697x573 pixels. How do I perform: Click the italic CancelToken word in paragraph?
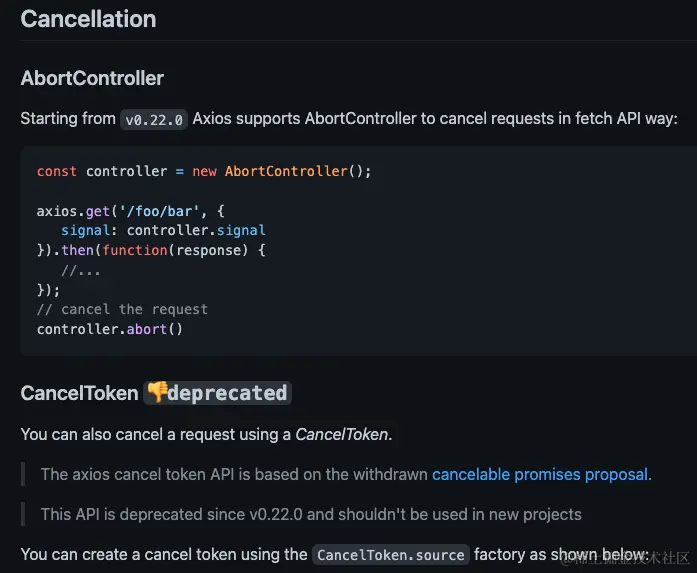(341, 435)
